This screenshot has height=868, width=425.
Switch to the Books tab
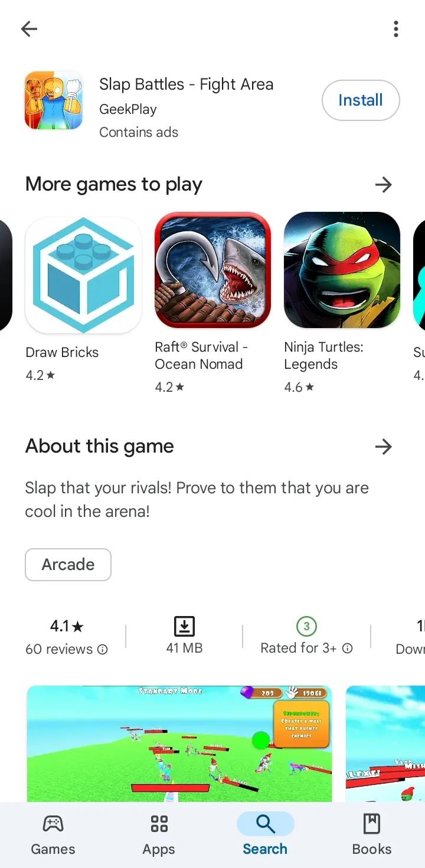pyautogui.click(x=372, y=835)
